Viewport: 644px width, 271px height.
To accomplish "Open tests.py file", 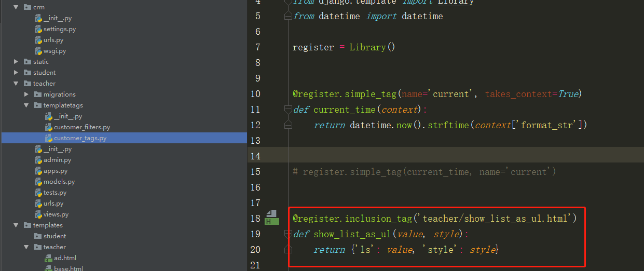I will [55, 193].
